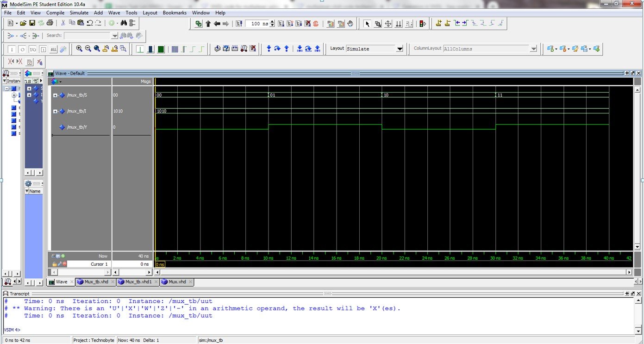
Task: Click the Run simulation icon next to run length
Action: [x=281, y=24]
